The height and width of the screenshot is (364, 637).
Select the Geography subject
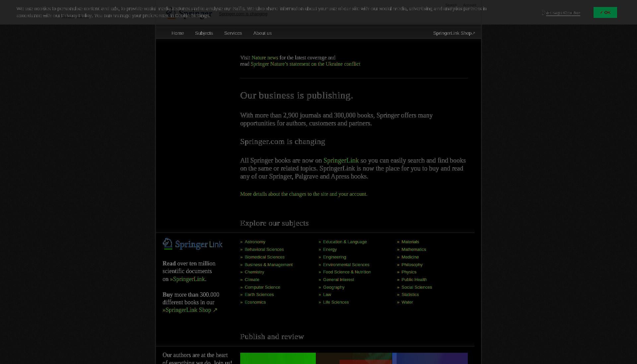(334, 287)
